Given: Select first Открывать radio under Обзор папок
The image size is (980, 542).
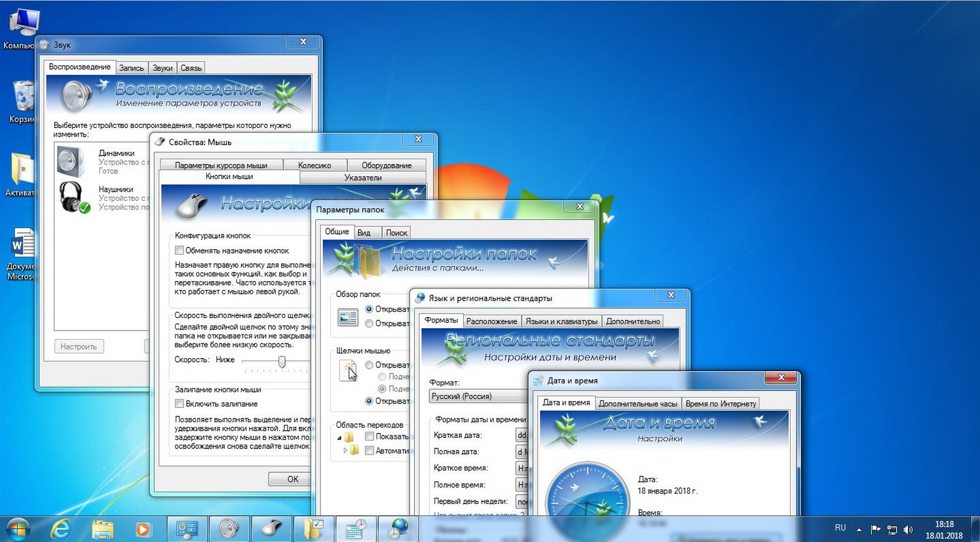Looking at the screenshot, I should pyautogui.click(x=369, y=309).
